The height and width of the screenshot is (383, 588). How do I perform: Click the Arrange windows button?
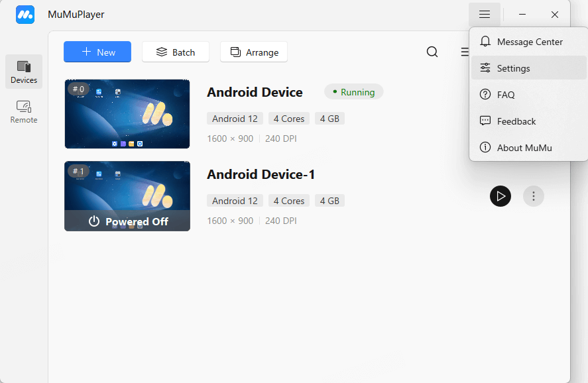pos(254,52)
